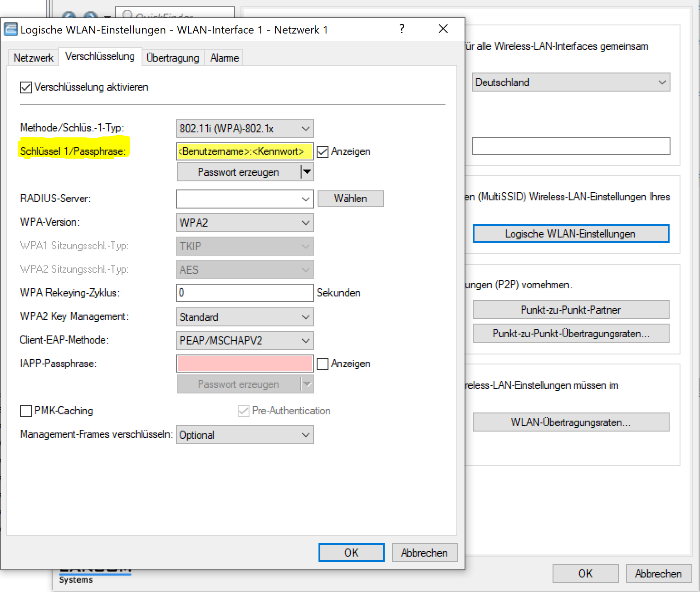This screenshot has height=592, width=700.
Task: Select the Deutschland country dropdown
Action: pyautogui.click(x=571, y=82)
